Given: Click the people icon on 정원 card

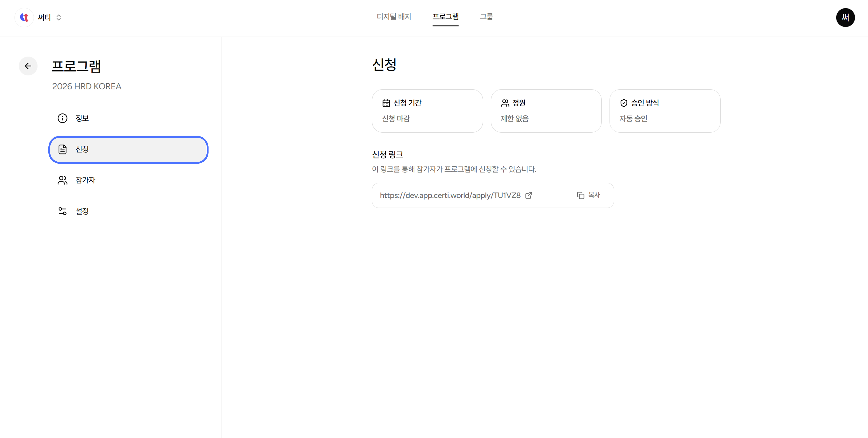Looking at the screenshot, I should point(505,103).
